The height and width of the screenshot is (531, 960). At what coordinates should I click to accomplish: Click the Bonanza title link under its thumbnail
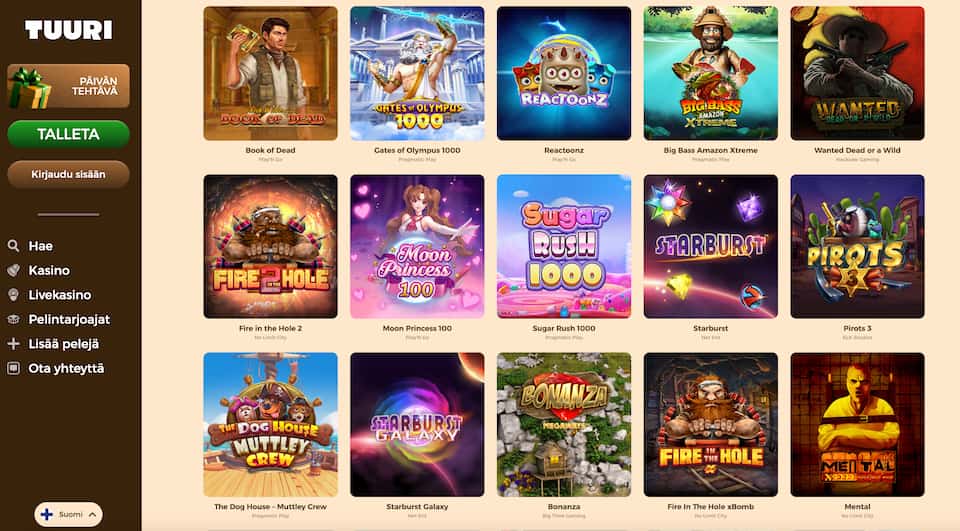(564, 507)
